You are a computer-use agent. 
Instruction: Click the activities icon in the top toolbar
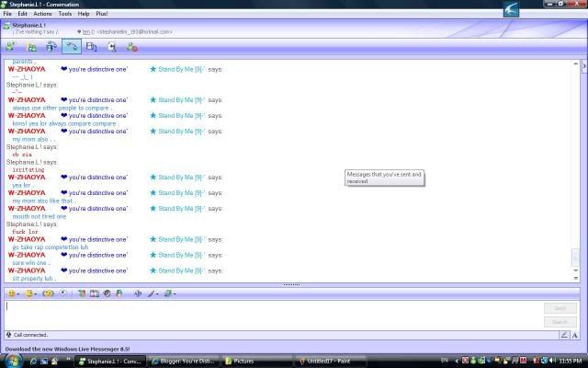[92, 47]
